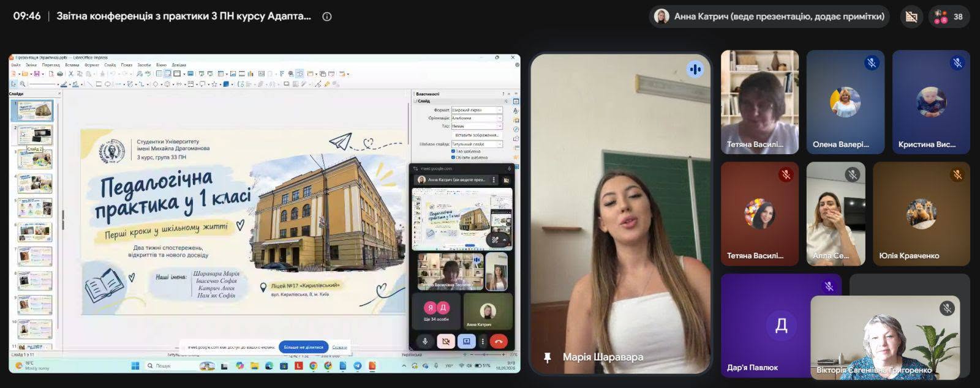Open the Shapes deck in Impress sidebar

[x=516, y=138]
